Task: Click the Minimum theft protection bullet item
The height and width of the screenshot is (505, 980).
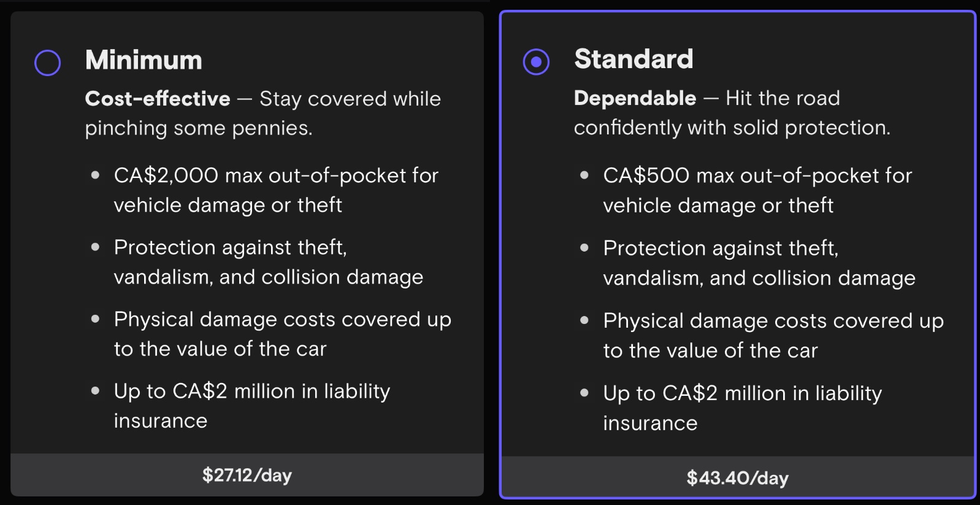Action: 268,262
